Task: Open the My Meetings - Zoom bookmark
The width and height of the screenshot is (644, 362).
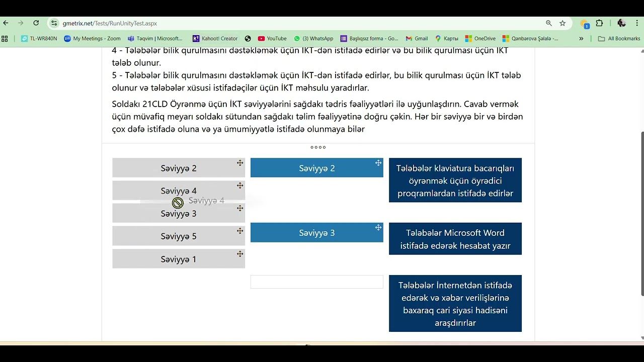Action: point(92,38)
